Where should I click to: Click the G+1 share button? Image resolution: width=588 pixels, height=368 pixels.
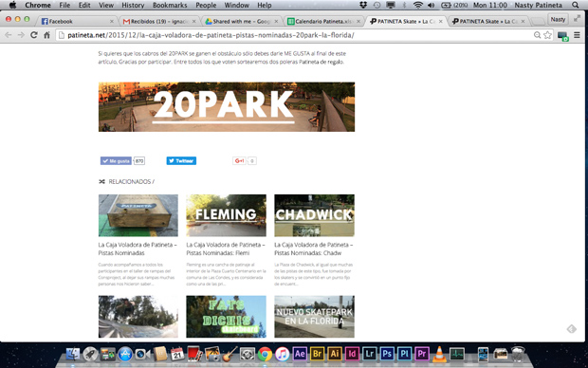(x=239, y=161)
